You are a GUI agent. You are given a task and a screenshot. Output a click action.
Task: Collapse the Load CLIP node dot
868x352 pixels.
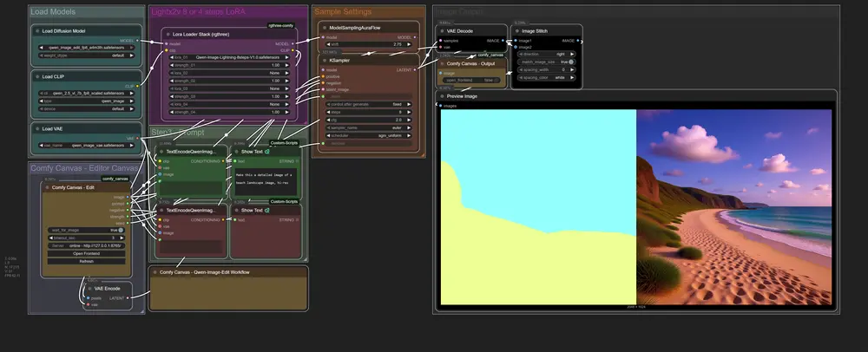(x=37, y=77)
